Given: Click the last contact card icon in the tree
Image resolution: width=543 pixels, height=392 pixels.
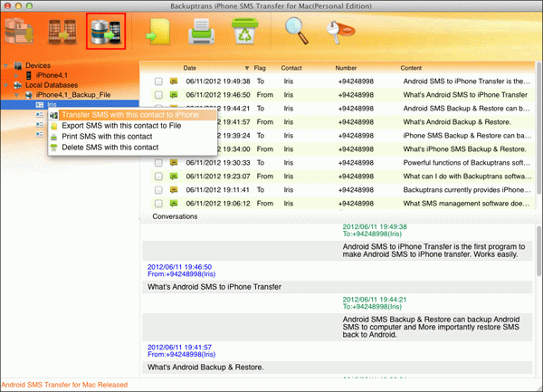Looking at the screenshot, I should point(40,134).
